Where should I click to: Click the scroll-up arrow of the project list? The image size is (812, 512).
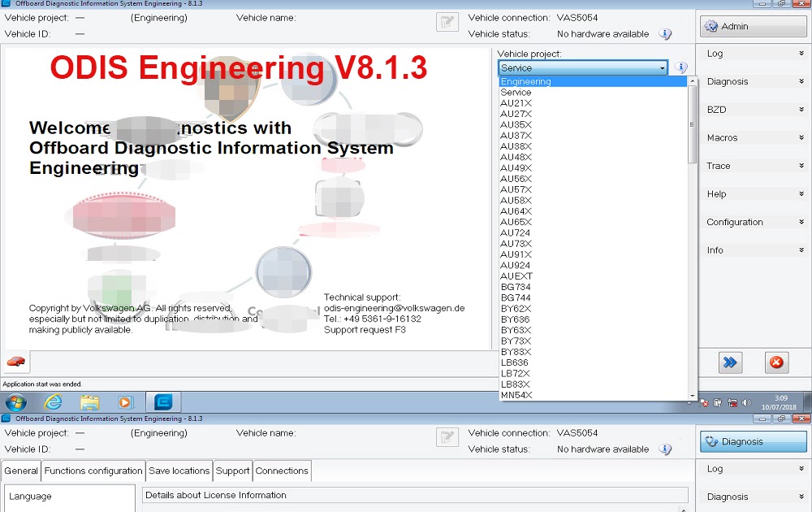pyautogui.click(x=692, y=80)
